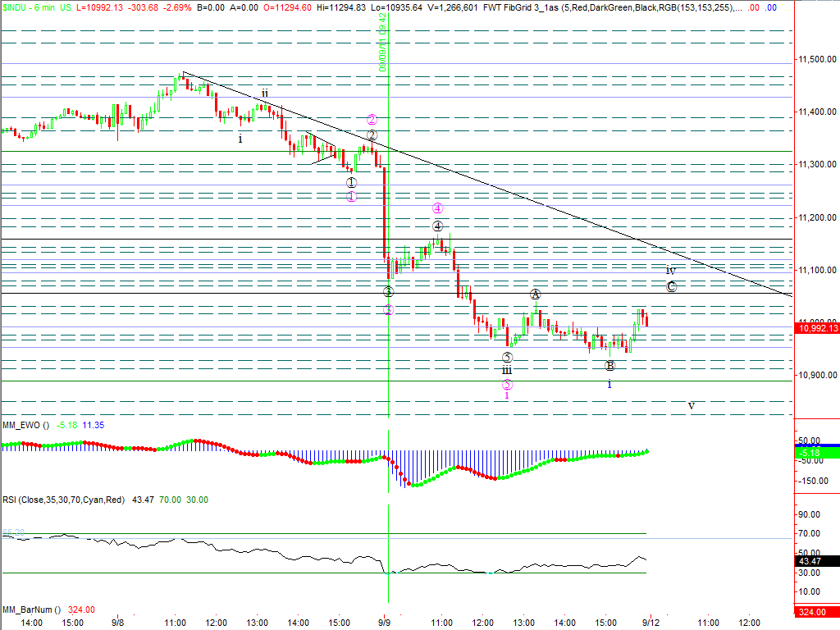This screenshot has height=630, width=840.
Task: Select the magenta circled 4 wave marker
Action: coord(438,208)
